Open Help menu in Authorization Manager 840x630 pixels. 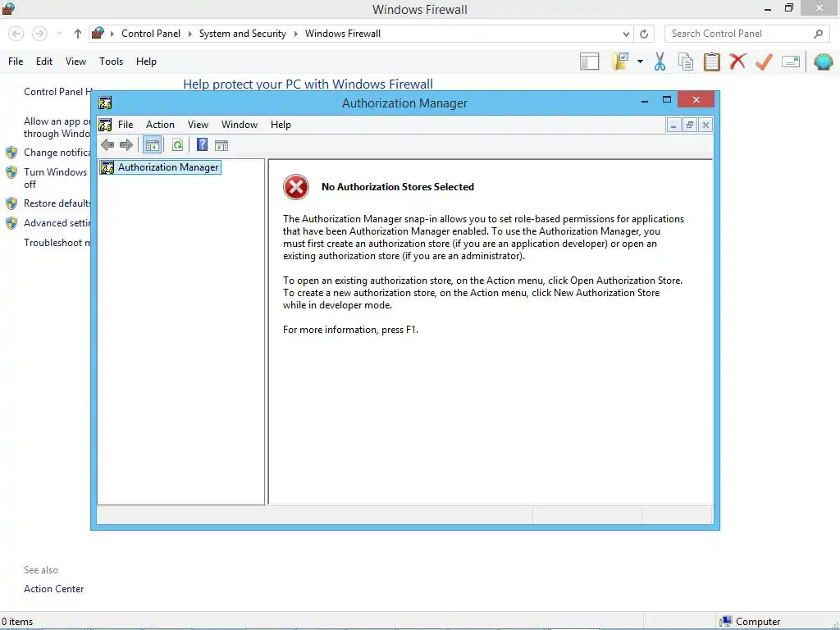(281, 125)
